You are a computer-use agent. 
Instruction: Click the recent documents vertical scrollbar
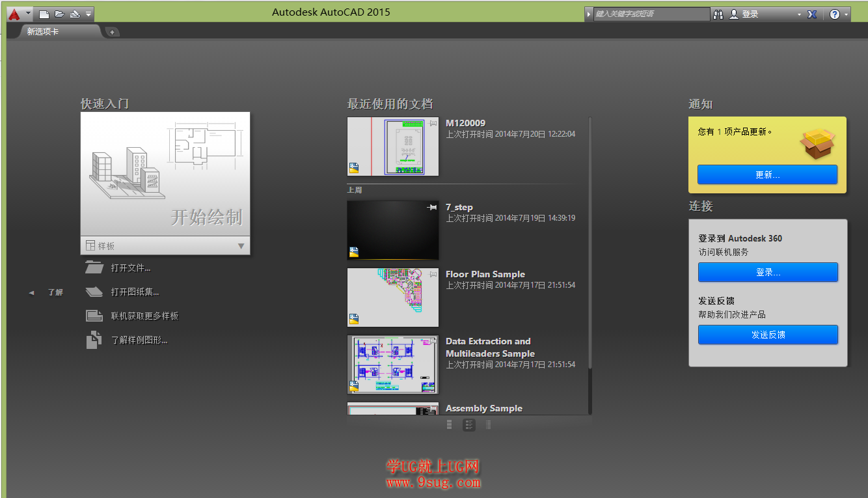pos(590,244)
